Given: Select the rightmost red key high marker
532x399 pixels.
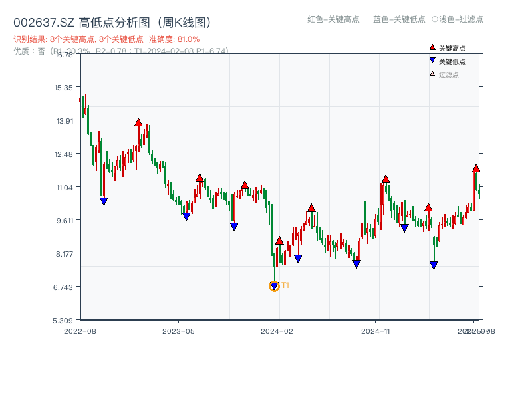Looking at the screenshot, I should pos(476,168).
